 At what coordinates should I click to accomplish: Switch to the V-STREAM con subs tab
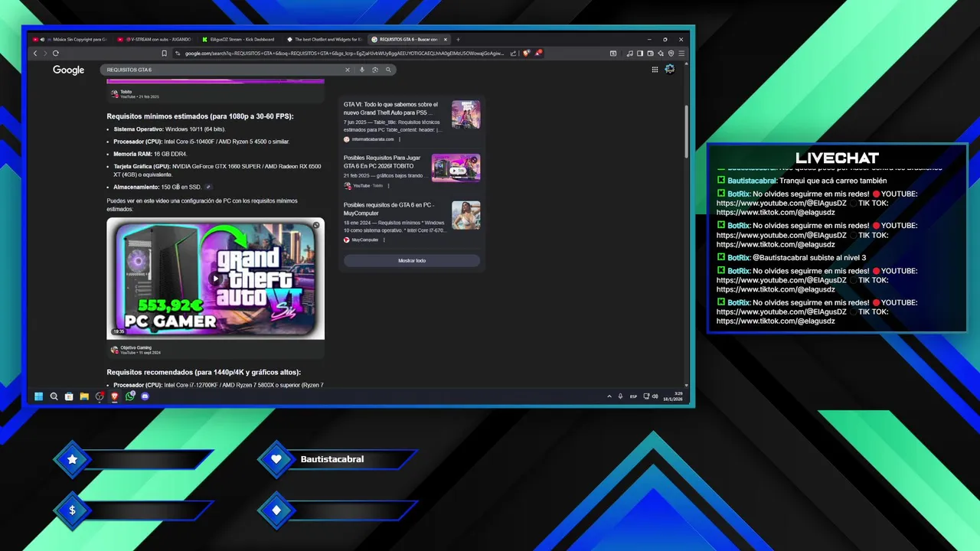coord(154,39)
